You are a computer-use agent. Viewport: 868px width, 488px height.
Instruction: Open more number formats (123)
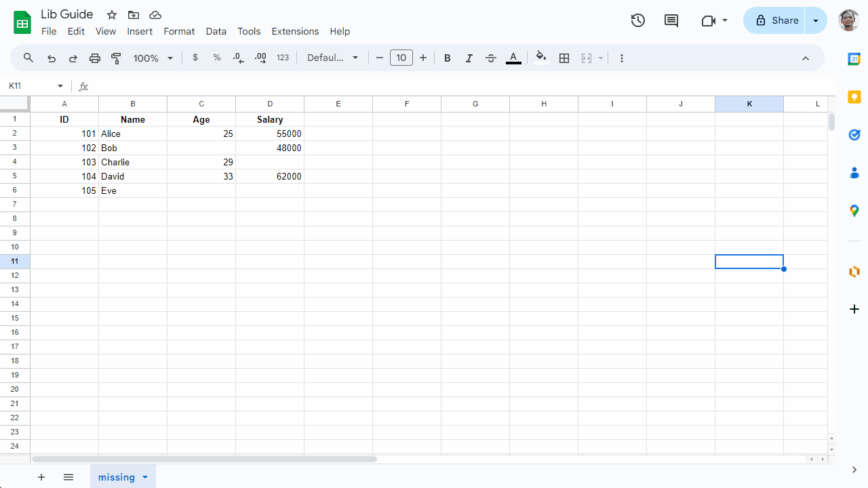click(283, 58)
